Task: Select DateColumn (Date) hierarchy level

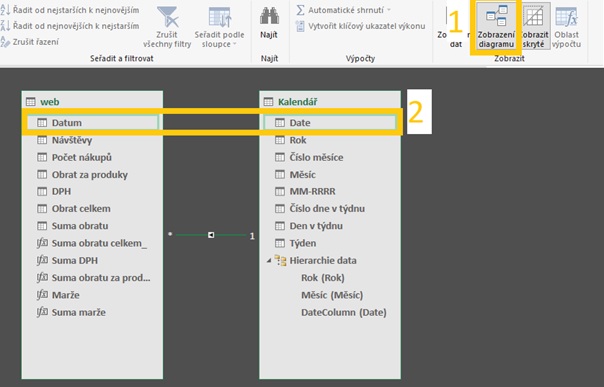Action: click(344, 312)
